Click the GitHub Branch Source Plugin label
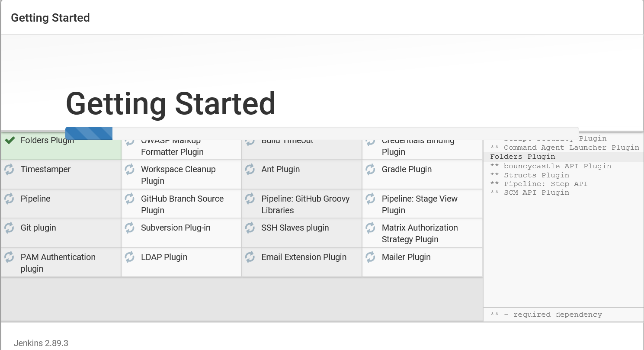The height and width of the screenshot is (350, 644). pos(182,205)
